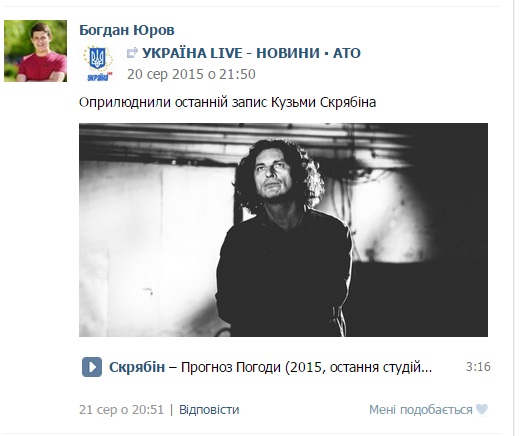Click the Скрябін artist name
Screen dimensions: 521x436
pos(137,367)
